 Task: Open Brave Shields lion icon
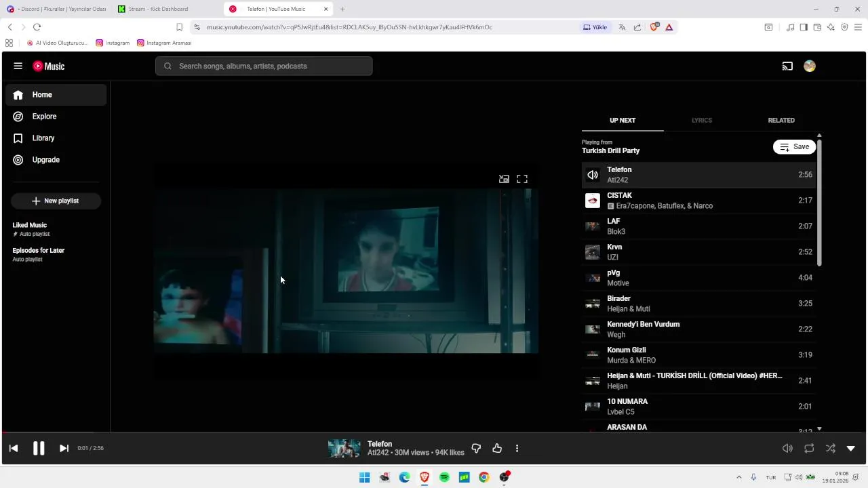pyautogui.click(x=654, y=27)
